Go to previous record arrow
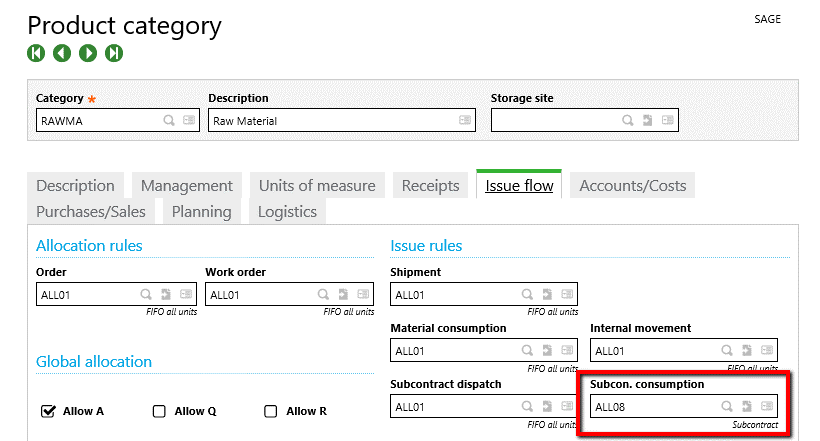The width and height of the screenshot is (820, 441). click(62, 53)
